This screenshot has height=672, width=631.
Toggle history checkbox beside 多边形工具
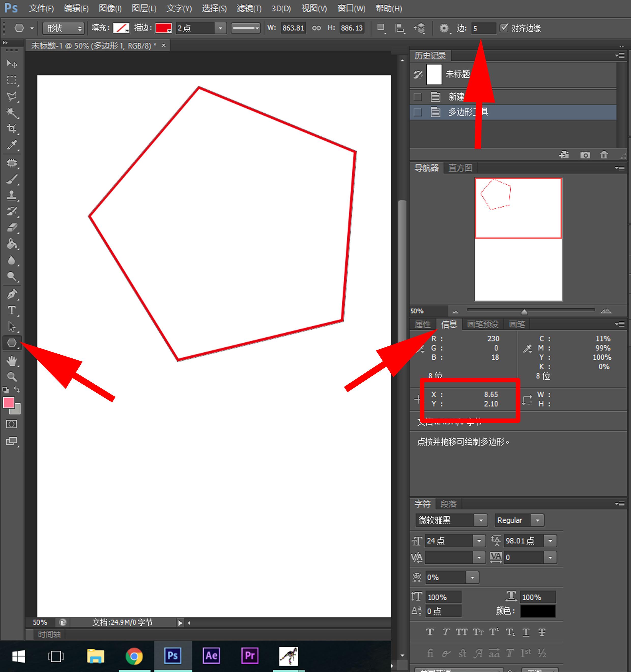[418, 112]
